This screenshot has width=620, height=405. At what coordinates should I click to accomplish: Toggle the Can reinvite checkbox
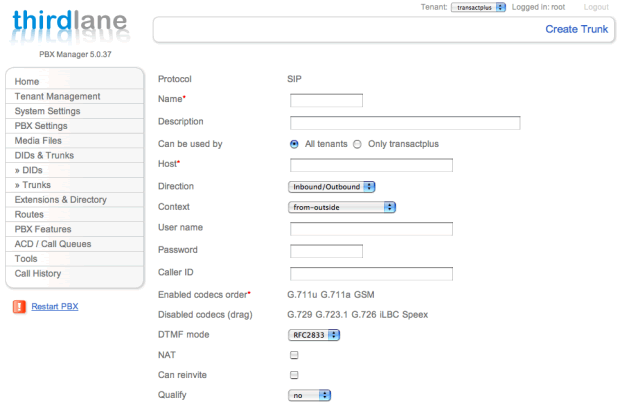(294, 375)
